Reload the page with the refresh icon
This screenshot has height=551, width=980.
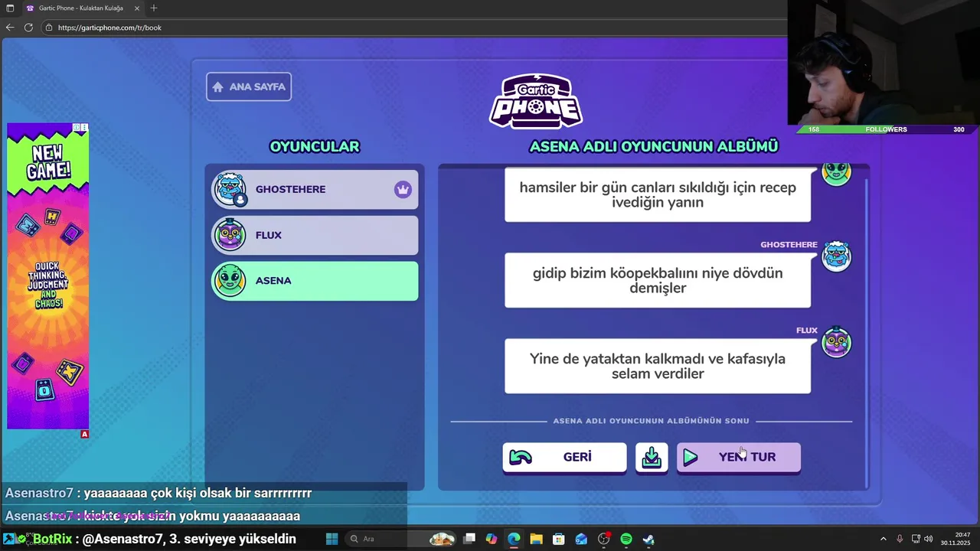click(x=28, y=27)
